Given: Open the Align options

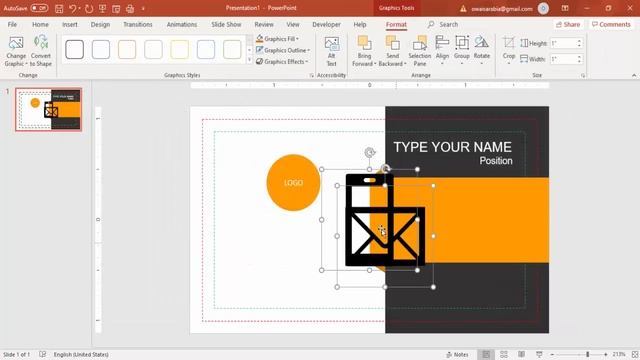Looking at the screenshot, I should pos(442,51).
